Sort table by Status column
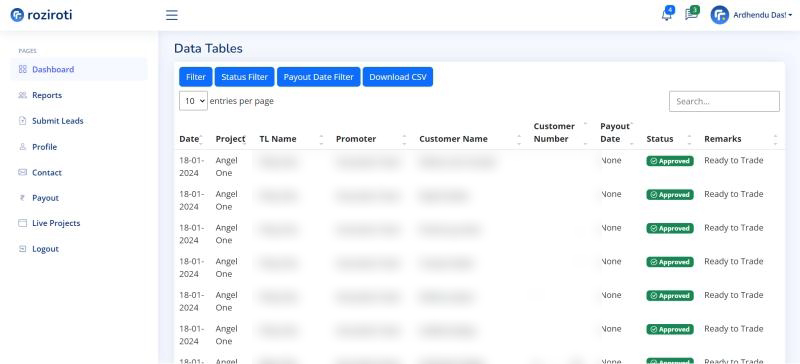The image size is (800, 364). 669,139
